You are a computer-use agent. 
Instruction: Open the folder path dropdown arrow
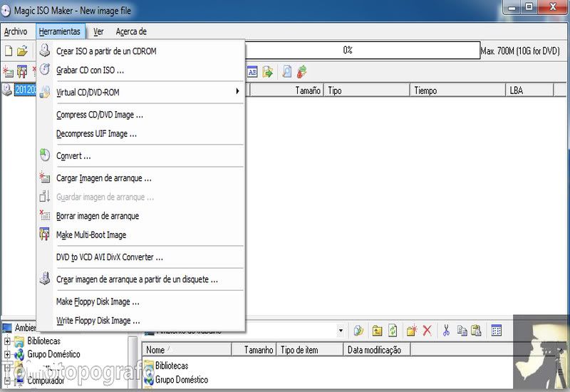[341, 331]
